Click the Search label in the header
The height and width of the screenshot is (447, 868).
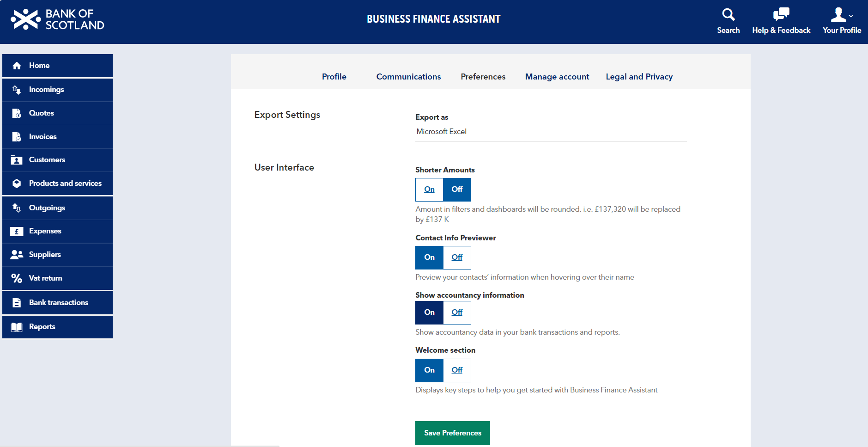coord(728,30)
